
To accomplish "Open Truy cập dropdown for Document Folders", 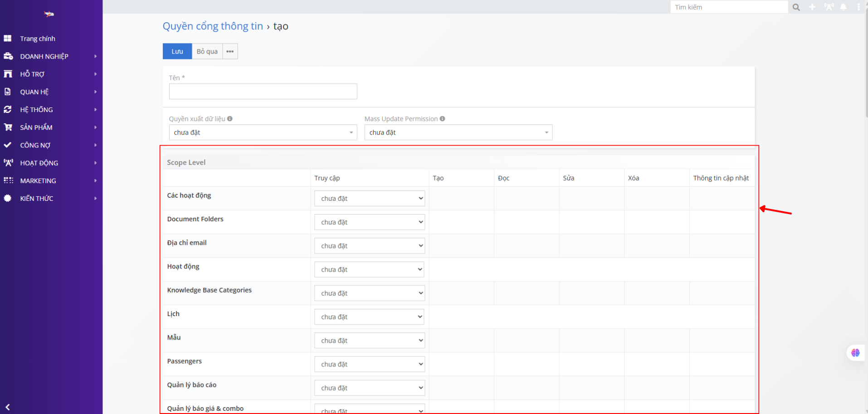I will [x=369, y=222].
